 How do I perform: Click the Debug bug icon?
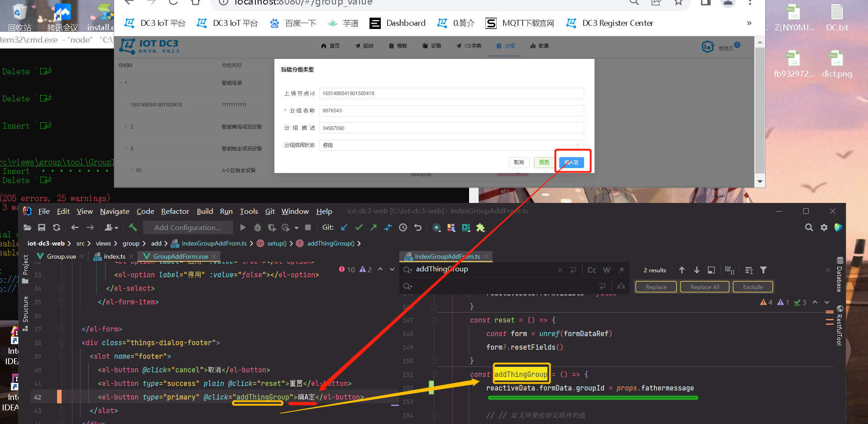click(x=258, y=227)
